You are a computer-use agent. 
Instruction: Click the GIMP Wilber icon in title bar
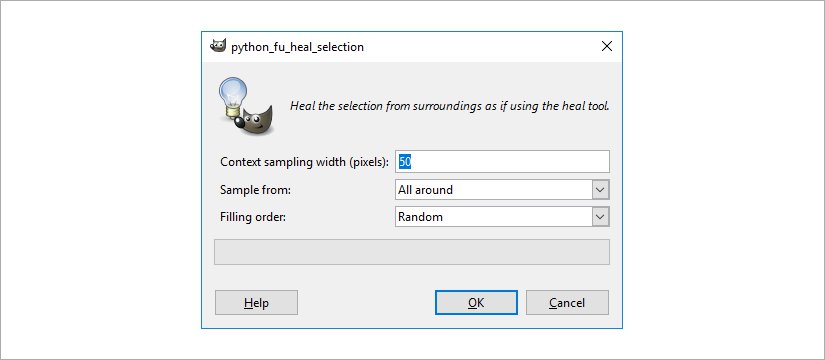[x=218, y=46]
